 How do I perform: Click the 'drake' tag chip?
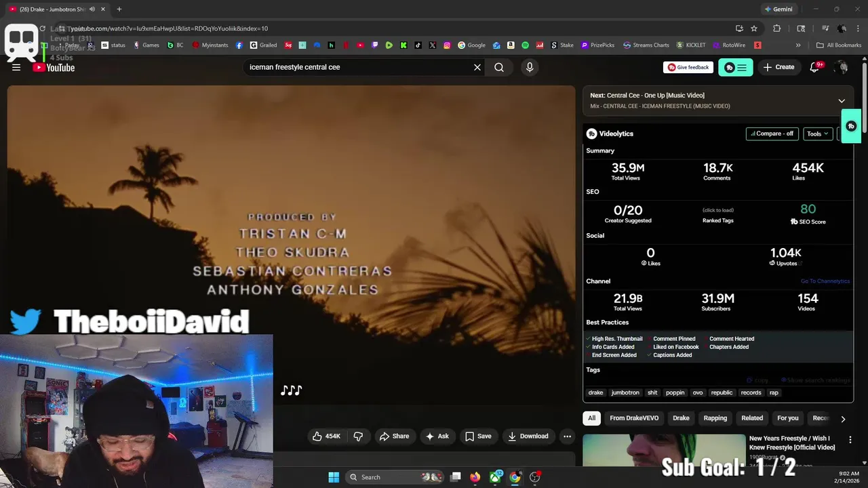(595, 392)
